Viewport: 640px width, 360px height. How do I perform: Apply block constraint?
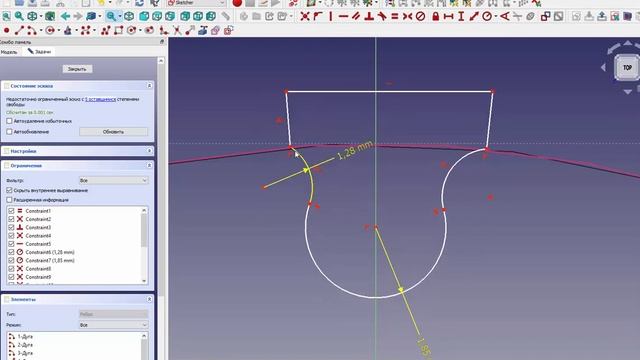[420, 16]
